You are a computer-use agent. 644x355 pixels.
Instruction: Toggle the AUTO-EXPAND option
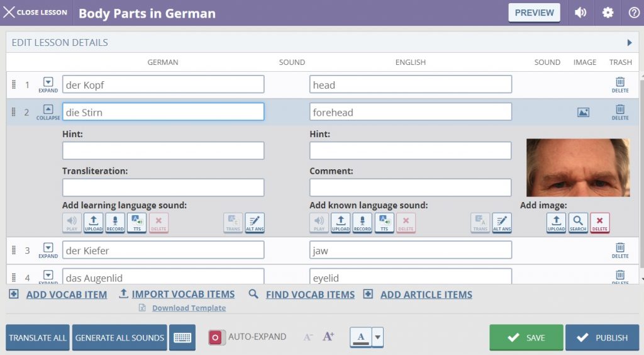pyautogui.click(x=216, y=337)
